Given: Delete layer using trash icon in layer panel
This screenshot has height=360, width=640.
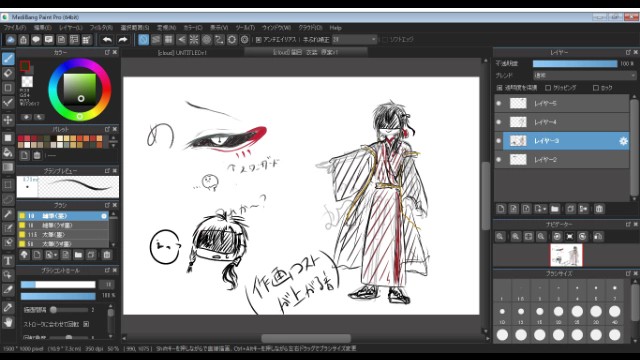Looking at the screenshot, I should (599, 209).
